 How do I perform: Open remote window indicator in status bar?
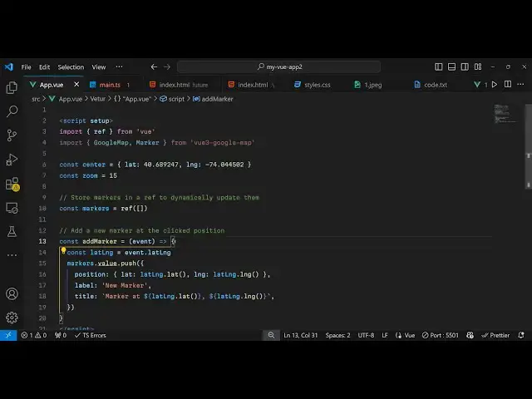tap(8, 335)
